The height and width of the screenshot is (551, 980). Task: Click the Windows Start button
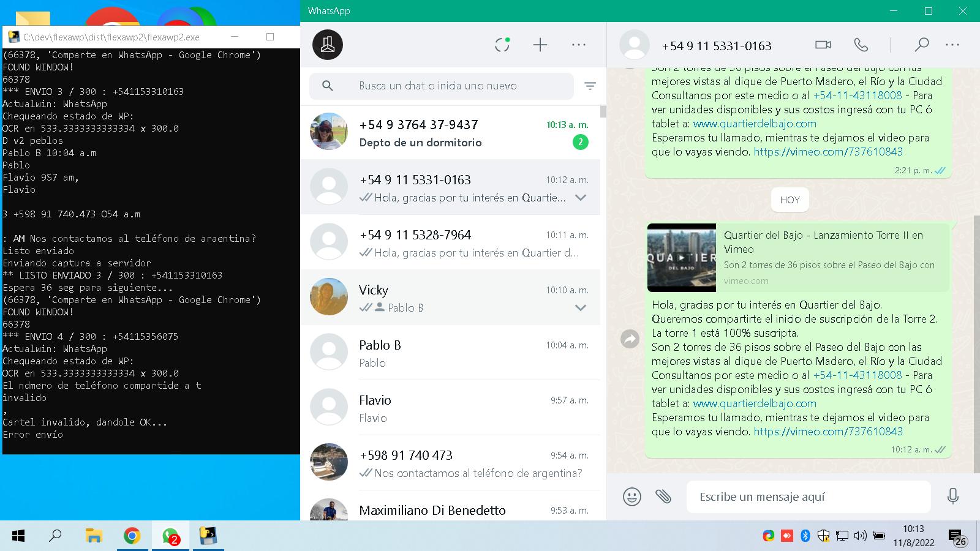pyautogui.click(x=18, y=536)
